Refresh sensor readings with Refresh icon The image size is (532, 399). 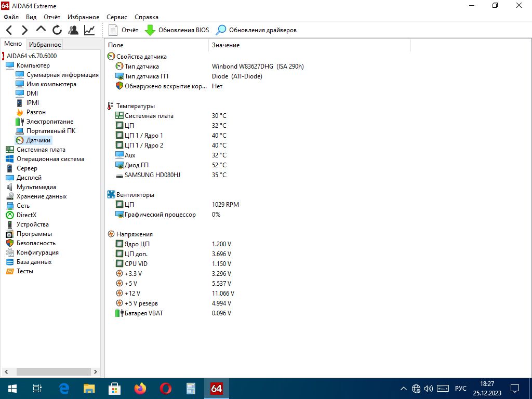[57, 30]
